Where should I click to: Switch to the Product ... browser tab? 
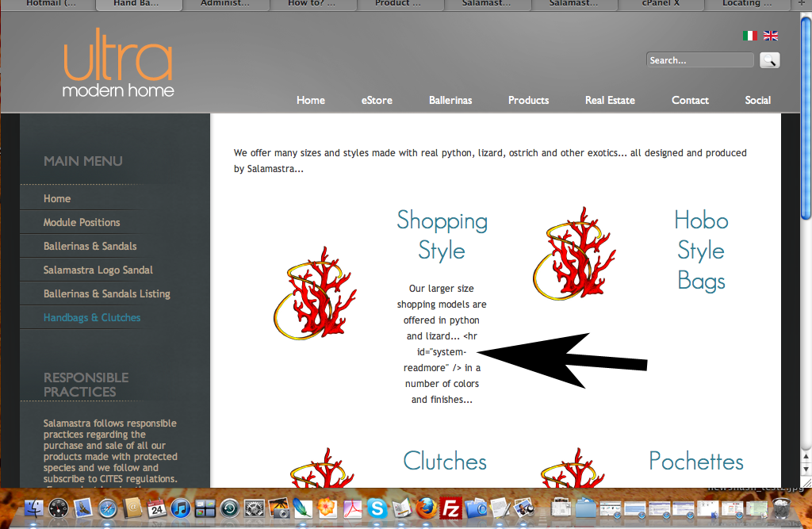[x=400, y=4]
